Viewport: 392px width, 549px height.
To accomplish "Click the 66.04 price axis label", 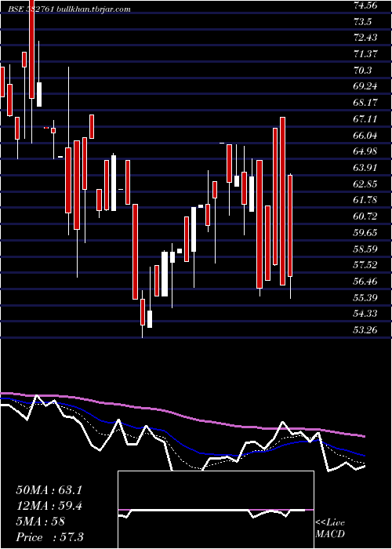I will (x=365, y=135).
